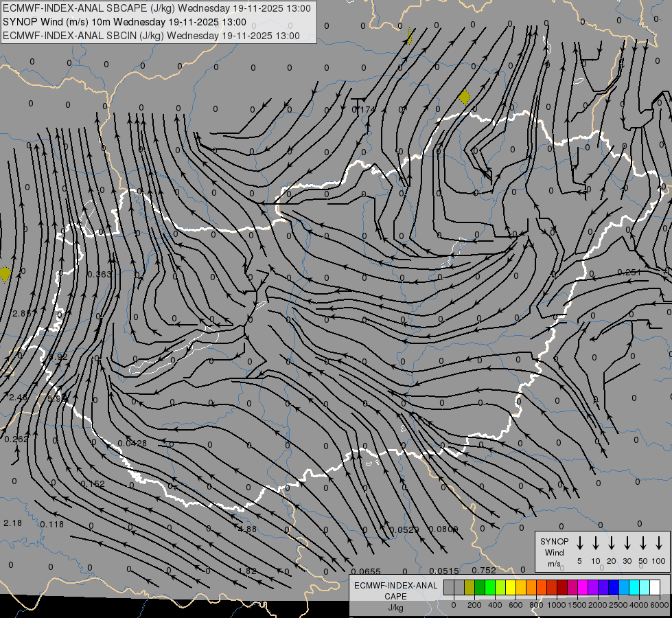Screen dimensions: 672x618
Task: Click the '4000' tick label in CAPE legend
Action: 639,605
